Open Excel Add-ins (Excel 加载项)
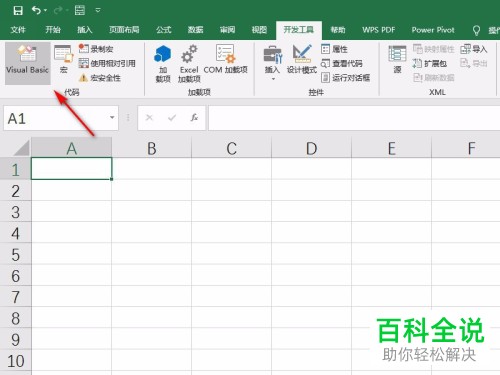500x375 pixels. click(x=189, y=64)
